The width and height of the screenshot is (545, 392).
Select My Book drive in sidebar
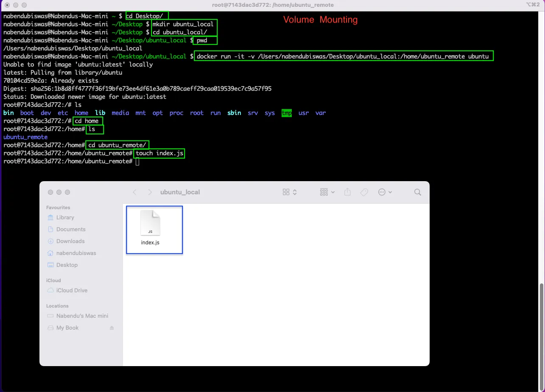67,328
